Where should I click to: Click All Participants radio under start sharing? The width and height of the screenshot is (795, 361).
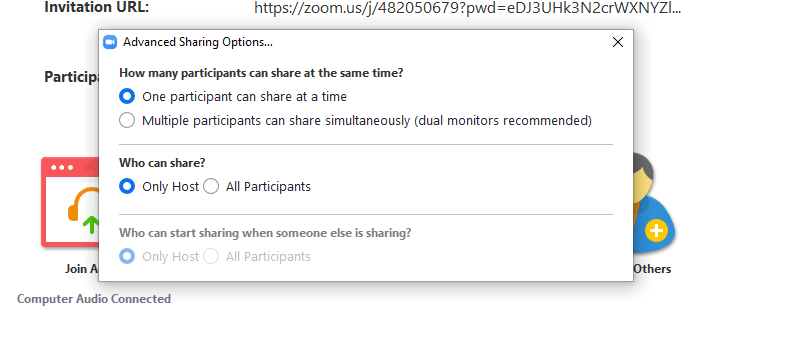coord(211,257)
